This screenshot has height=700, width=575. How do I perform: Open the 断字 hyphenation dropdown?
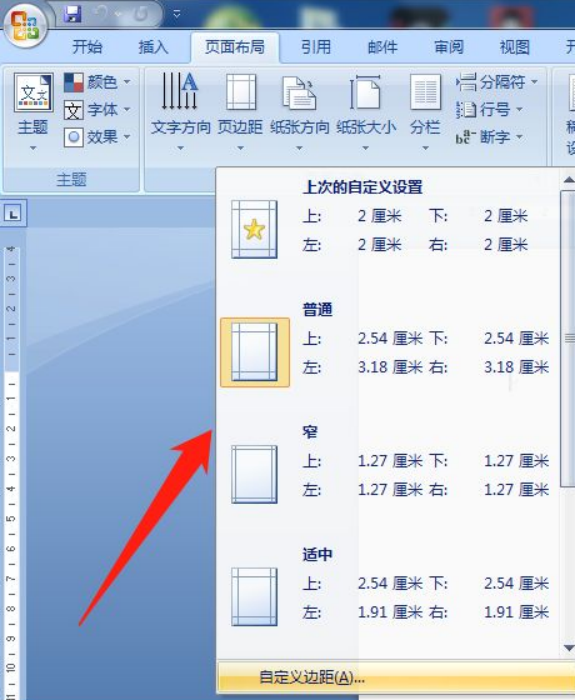point(489,137)
